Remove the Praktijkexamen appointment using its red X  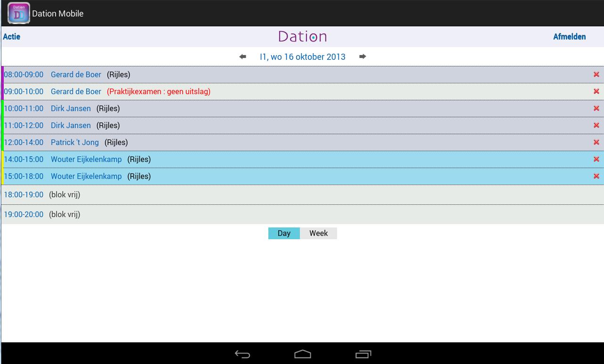point(596,91)
